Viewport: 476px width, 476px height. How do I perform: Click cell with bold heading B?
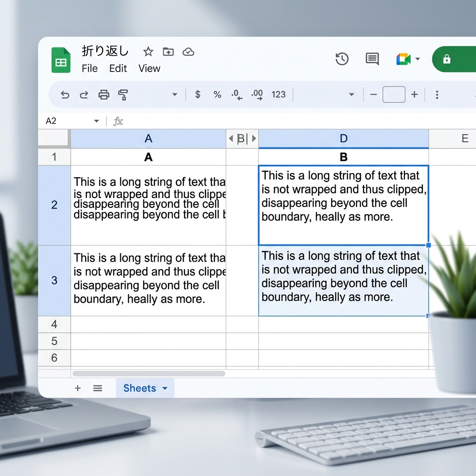[344, 157]
